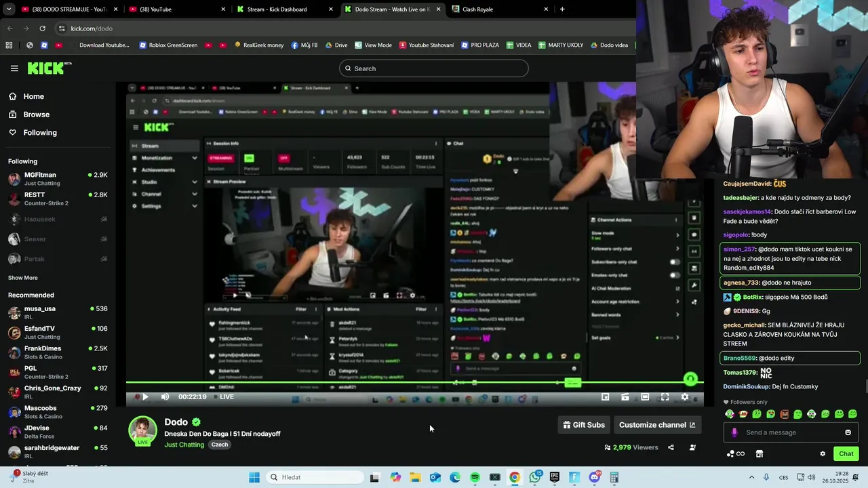Open Youtube Stahovaní bookmark
Viewport: 868px width, 488px height.
[x=427, y=45]
